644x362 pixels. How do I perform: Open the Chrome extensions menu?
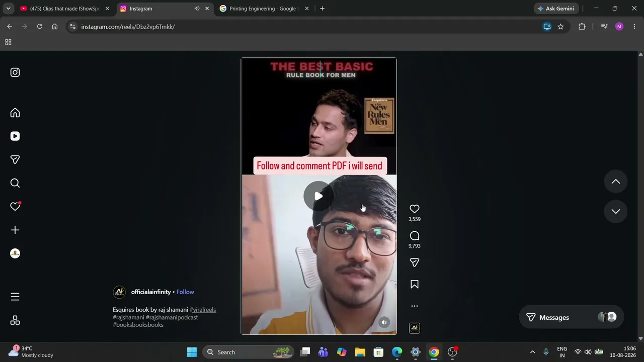(582, 27)
